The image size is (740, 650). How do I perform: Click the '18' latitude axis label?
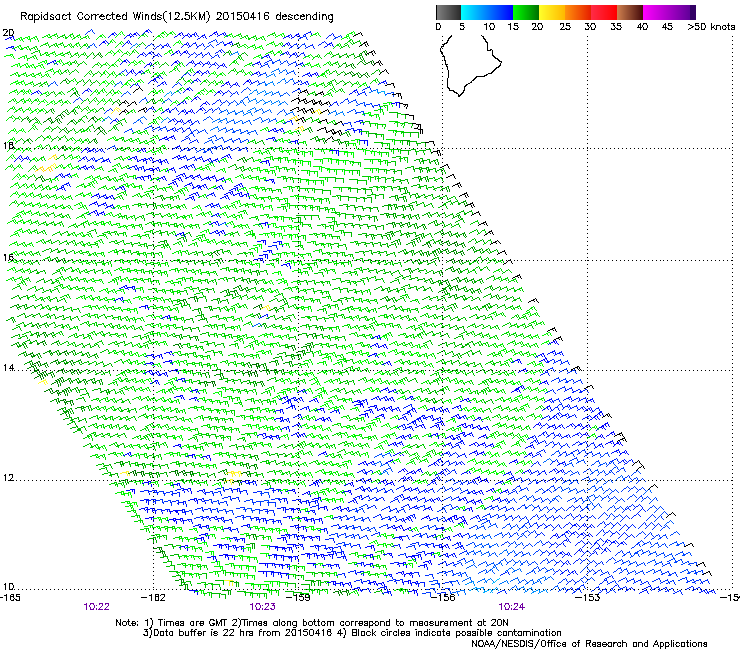(x=8, y=145)
